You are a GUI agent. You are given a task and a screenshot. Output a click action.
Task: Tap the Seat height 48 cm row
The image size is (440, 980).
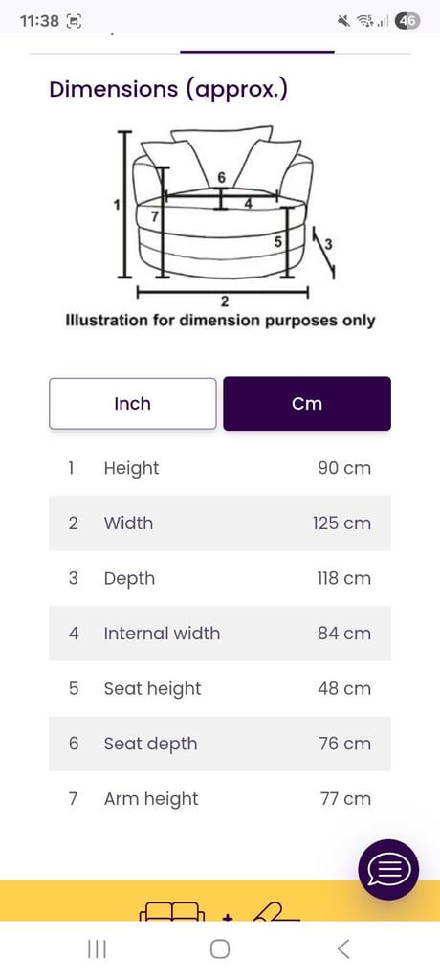coord(220,688)
